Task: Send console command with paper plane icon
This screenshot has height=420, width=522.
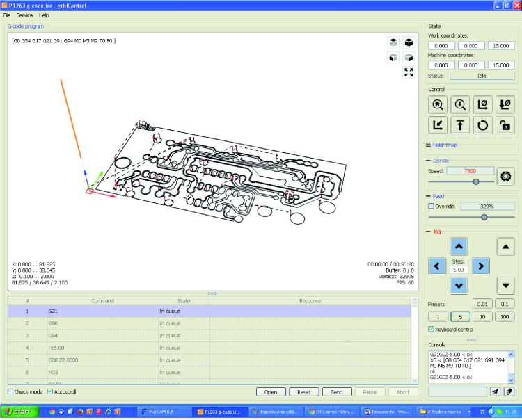Action: coord(495,391)
